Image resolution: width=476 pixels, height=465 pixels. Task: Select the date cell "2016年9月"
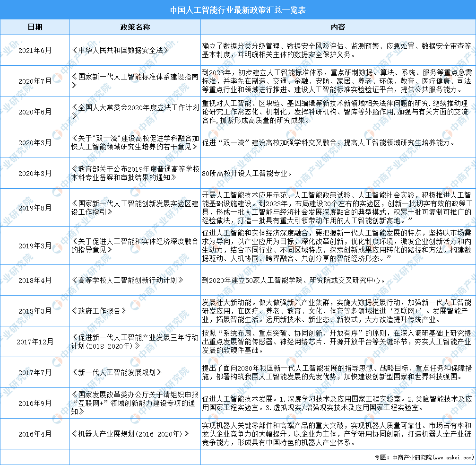click(35, 403)
